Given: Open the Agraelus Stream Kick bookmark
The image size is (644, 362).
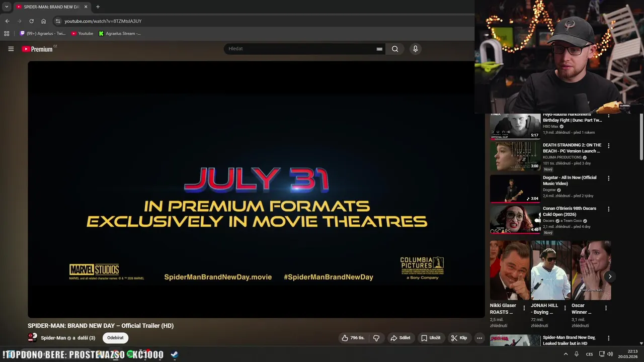Looking at the screenshot, I should (120, 34).
